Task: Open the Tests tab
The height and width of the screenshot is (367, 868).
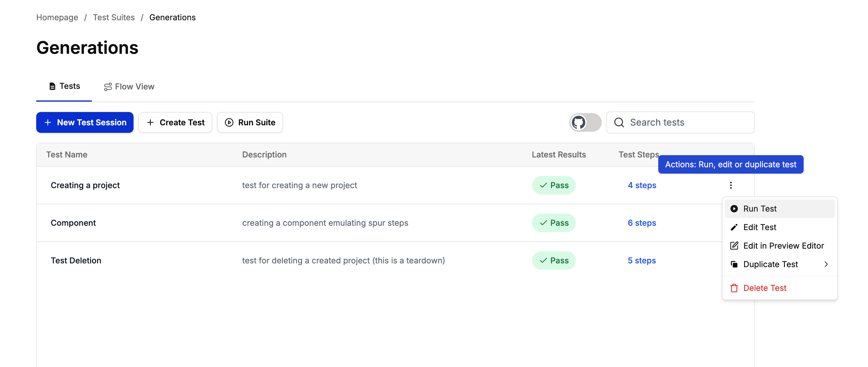Action: pyautogui.click(x=64, y=86)
